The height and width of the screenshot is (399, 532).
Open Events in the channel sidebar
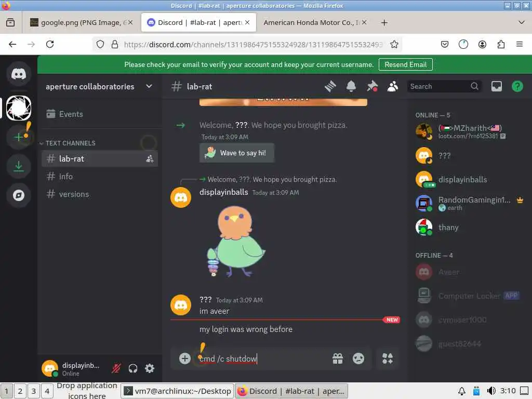[x=100, y=114]
